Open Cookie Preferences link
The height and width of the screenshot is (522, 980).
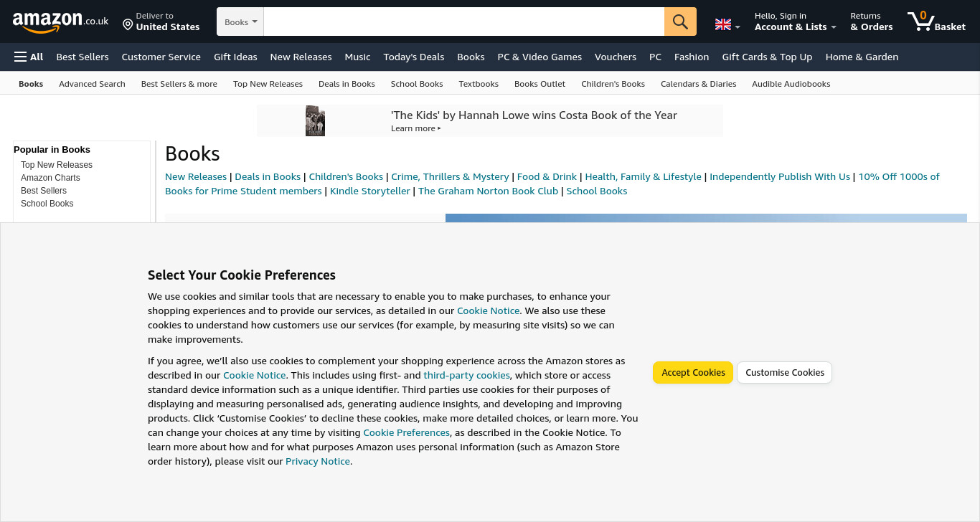point(407,432)
